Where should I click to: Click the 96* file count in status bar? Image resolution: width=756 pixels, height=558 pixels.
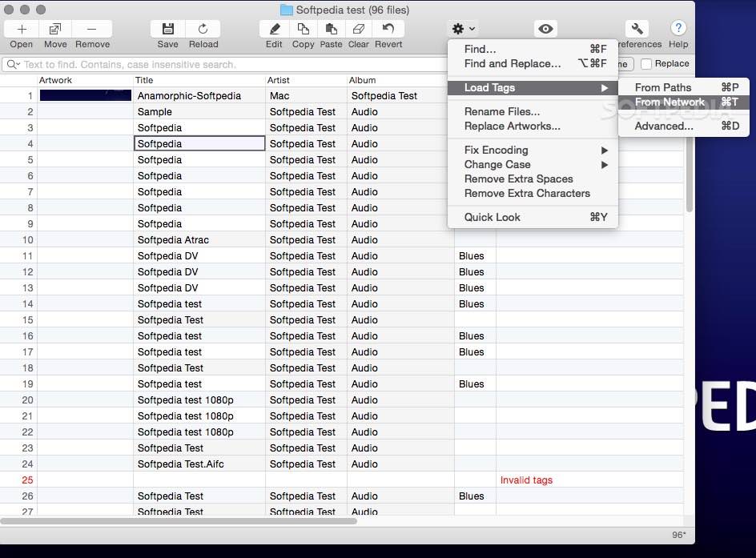click(679, 535)
